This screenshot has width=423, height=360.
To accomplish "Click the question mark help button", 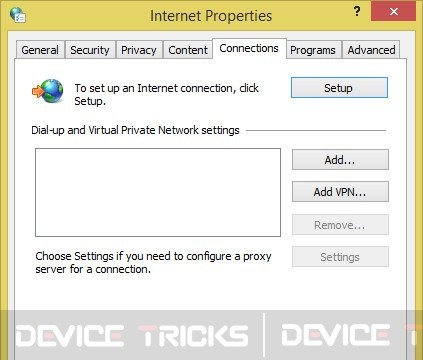I will click(357, 12).
